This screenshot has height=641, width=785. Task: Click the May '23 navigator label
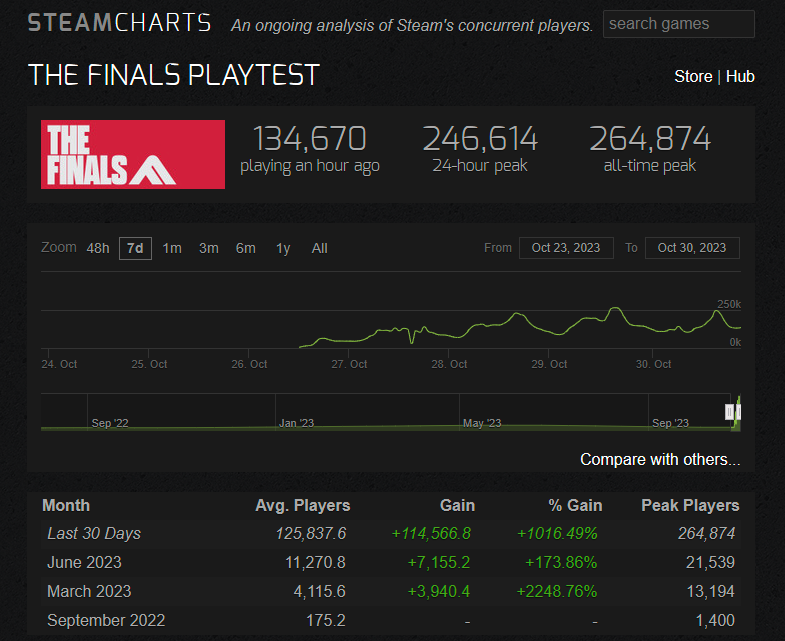[482, 423]
